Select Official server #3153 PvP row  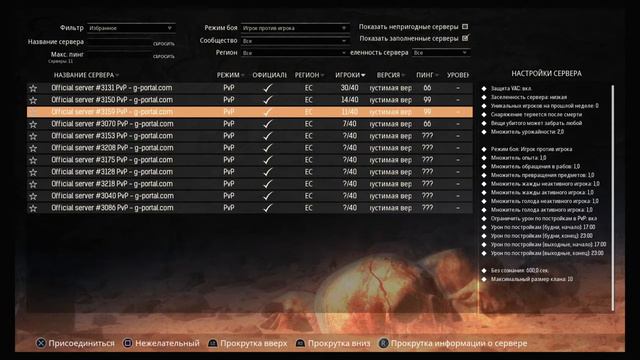(250, 136)
